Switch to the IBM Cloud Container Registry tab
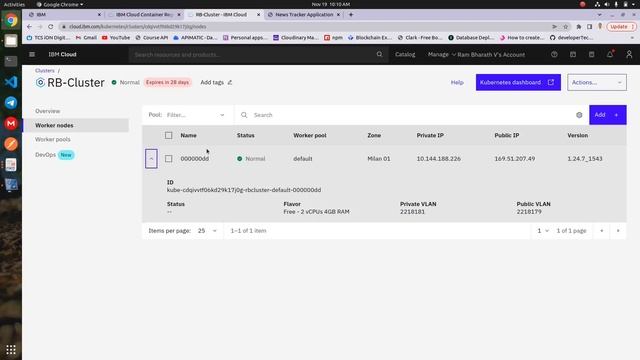The width and height of the screenshot is (640, 360). click(144, 15)
